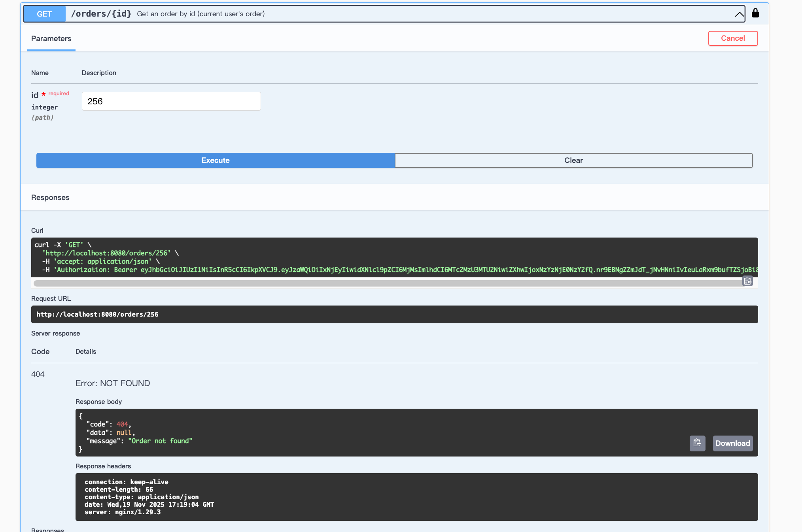Collapse the GET /orders/{id} operation chevron
This screenshot has height=532, width=802.
[739, 14]
